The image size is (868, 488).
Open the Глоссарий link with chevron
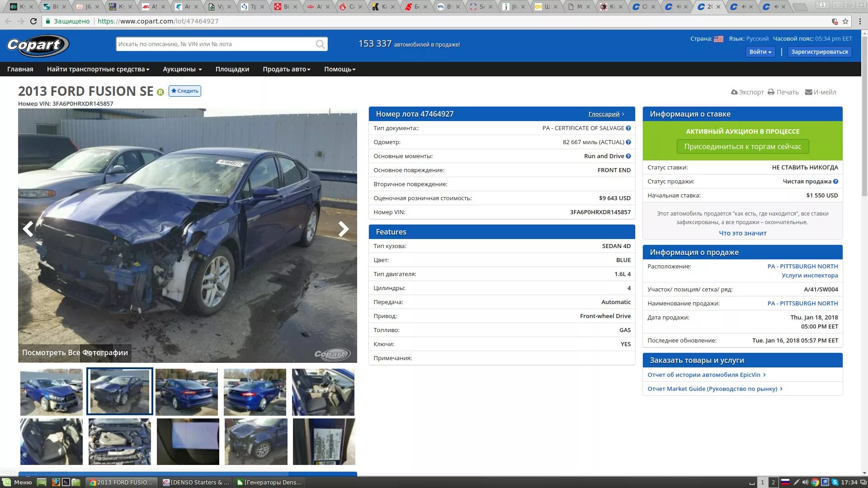pyautogui.click(x=606, y=114)
